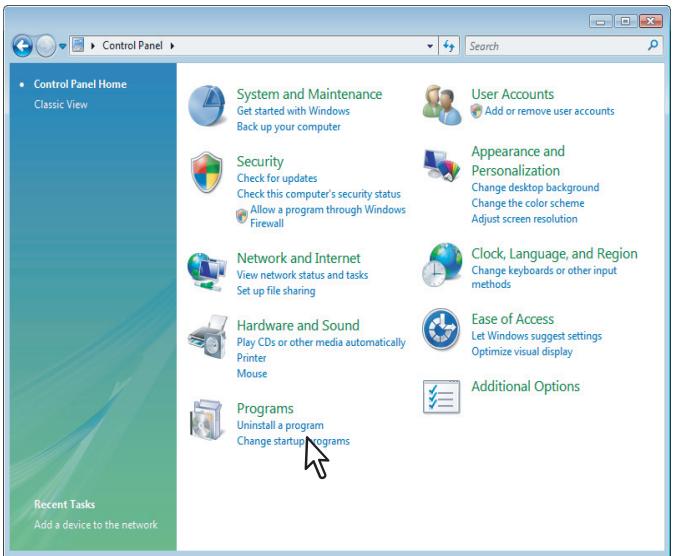Click the System and Maintenance pie chart icon

tap(207, 106)
